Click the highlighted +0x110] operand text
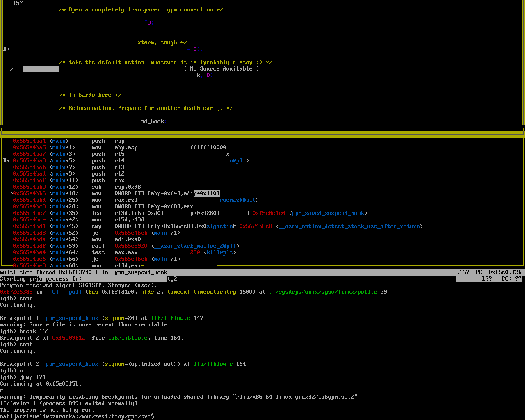Image resolution: width=525 pixels, height=420 pixels. pyautogui.click(x=207, y=194)
